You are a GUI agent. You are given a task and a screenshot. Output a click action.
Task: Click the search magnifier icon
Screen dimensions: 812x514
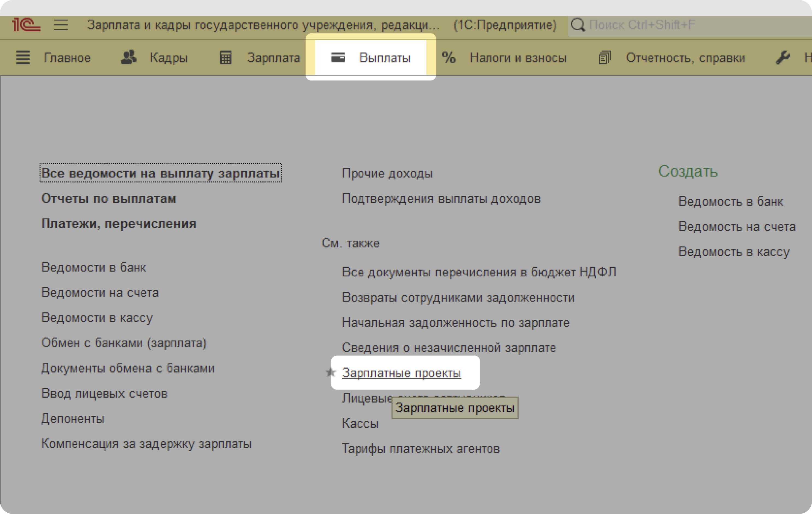pyautogui.click(x=578, y=25)
